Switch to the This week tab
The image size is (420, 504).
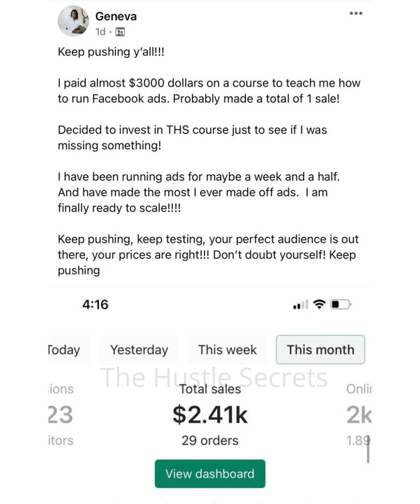227,350
